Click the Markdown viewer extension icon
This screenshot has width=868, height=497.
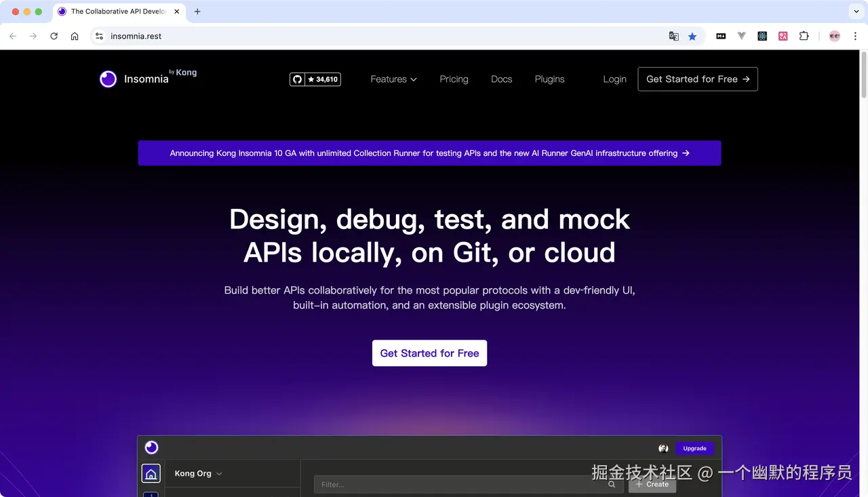click(x=721, y=35)
